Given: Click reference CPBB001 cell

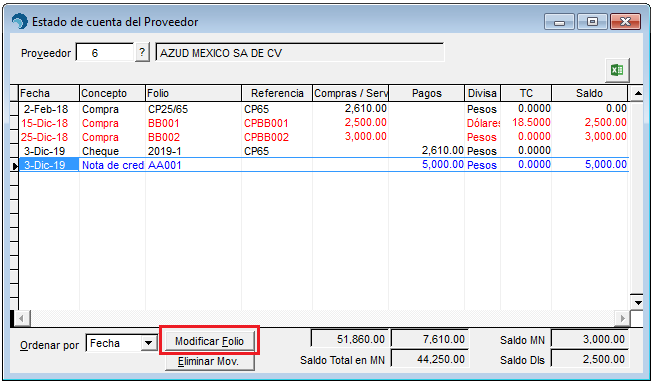Looking at the screenshot, I should (x=277, y=123).
